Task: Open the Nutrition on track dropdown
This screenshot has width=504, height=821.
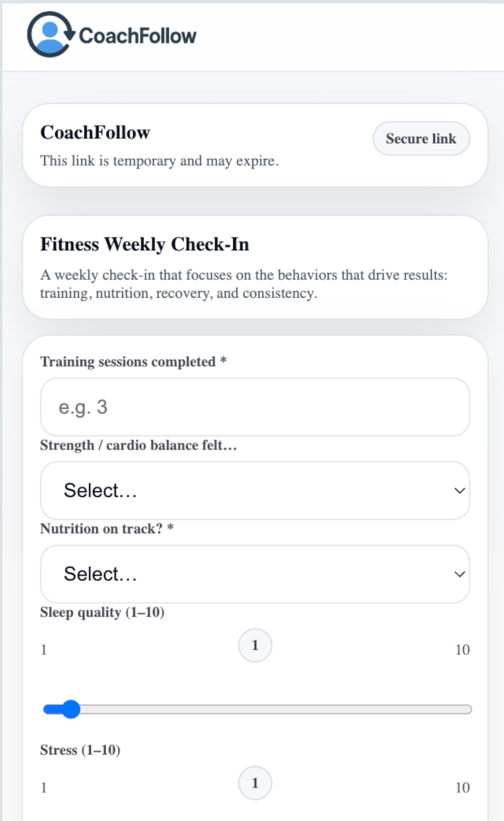Action: tap(255, 574)
